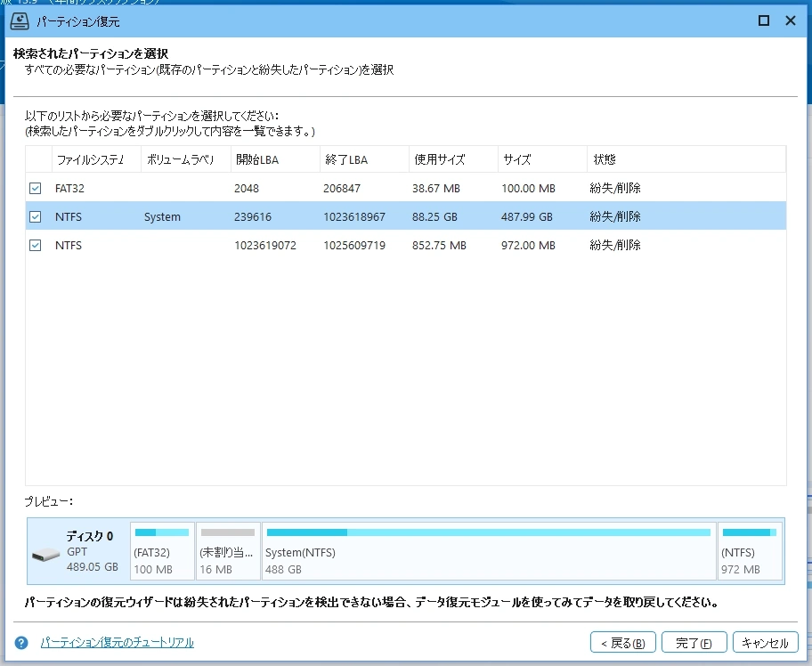
Task: Click the 戻る(B) back button
Action: tap(623, 643)
